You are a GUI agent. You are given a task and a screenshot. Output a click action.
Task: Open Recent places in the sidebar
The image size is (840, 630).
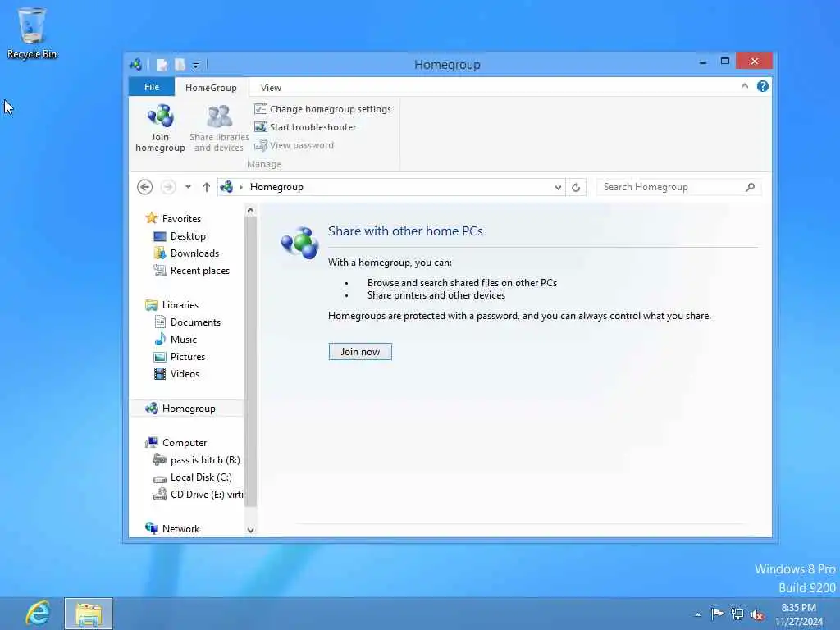pos(200,271)
